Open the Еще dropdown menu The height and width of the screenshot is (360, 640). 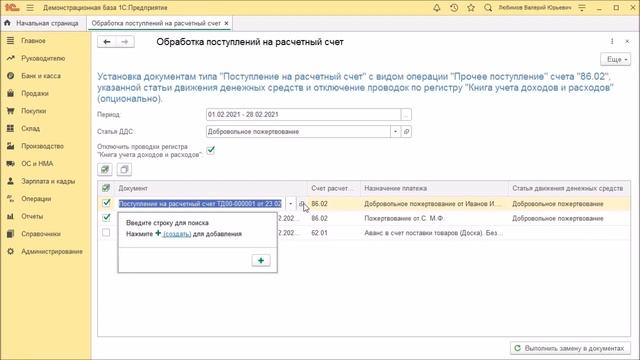[616, 59]
